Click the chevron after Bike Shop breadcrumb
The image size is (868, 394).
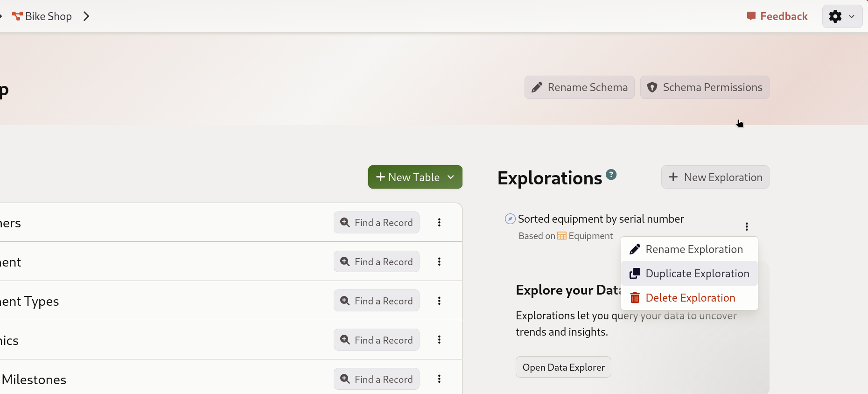coord(86,16)
